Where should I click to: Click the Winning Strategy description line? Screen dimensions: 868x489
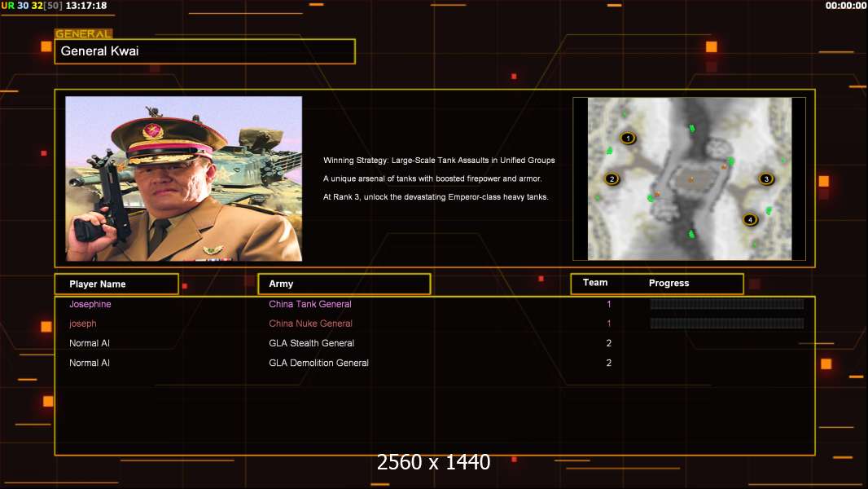click(x=439, y=160)
